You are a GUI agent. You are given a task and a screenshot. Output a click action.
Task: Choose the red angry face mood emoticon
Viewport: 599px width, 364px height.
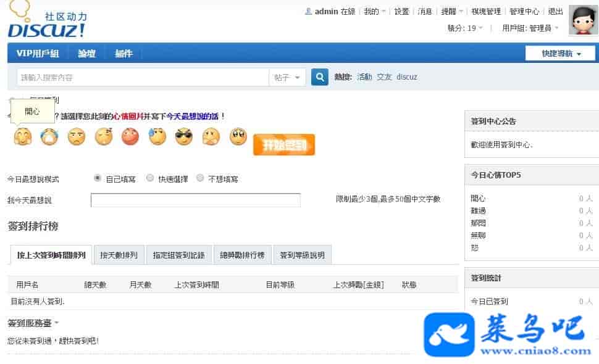[x=130, y=137]
